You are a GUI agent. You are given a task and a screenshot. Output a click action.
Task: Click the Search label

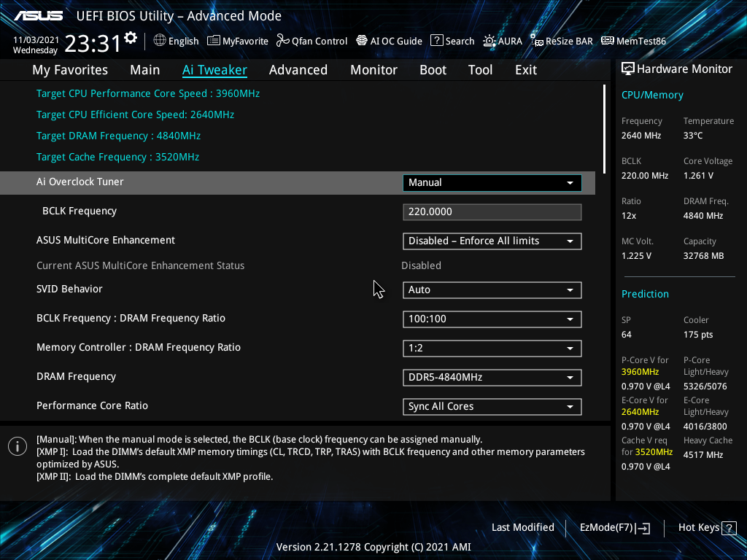pyautogui.click(x=460, y=42)
